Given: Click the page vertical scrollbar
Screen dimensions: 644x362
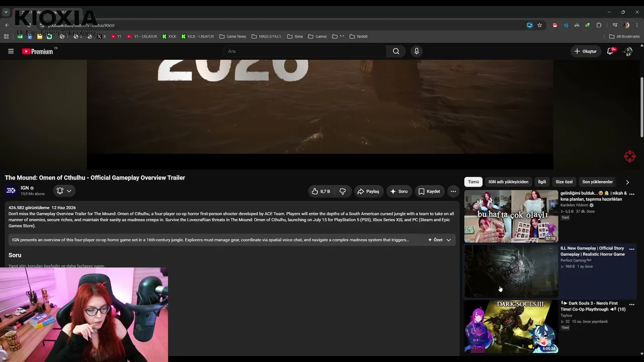Looking at the screenshot, I should click(x=641, y=107).
